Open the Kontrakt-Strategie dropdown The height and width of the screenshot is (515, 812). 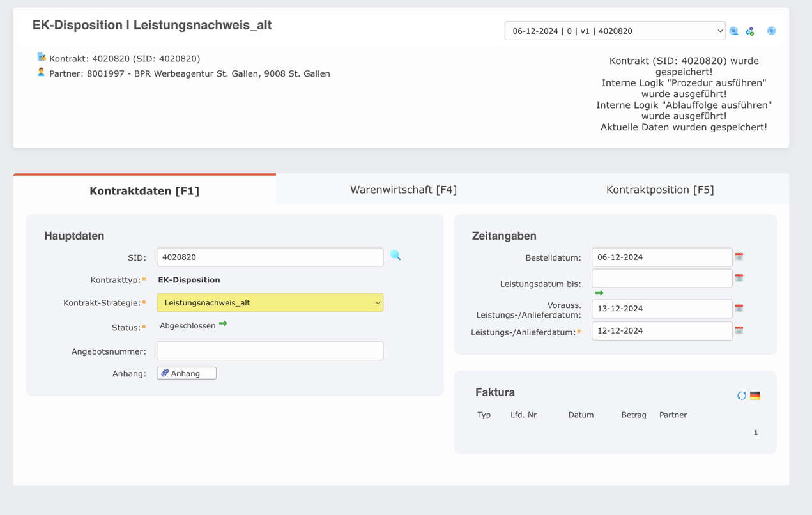[x=270, y=302]
